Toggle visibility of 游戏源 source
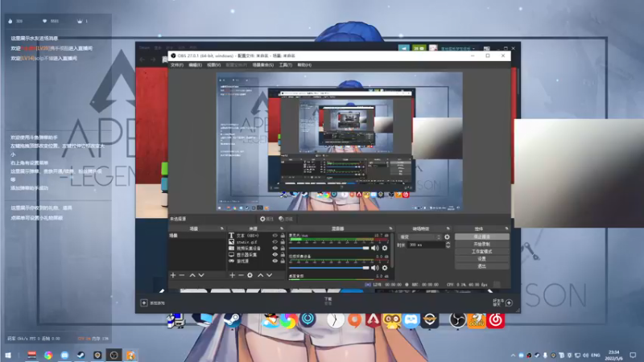The height and width of the screenshot is (362, 644). tap(275, 261)
